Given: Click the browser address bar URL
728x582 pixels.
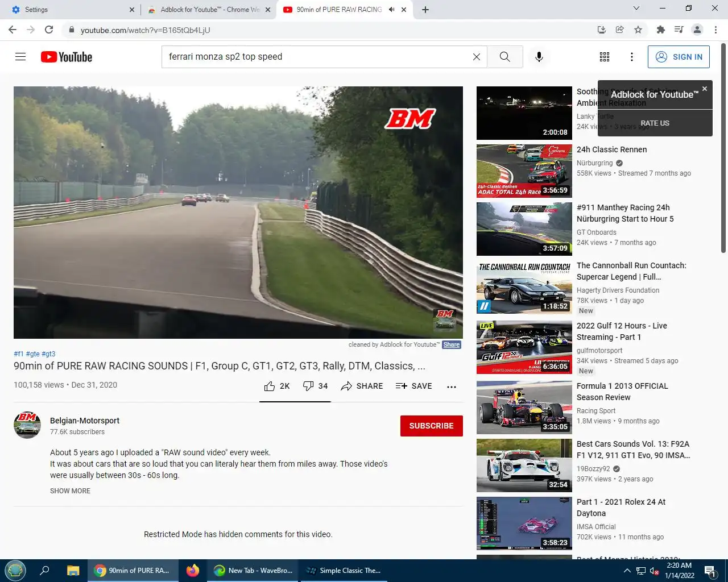Looking at the screenshot, I should pos(146,30).
